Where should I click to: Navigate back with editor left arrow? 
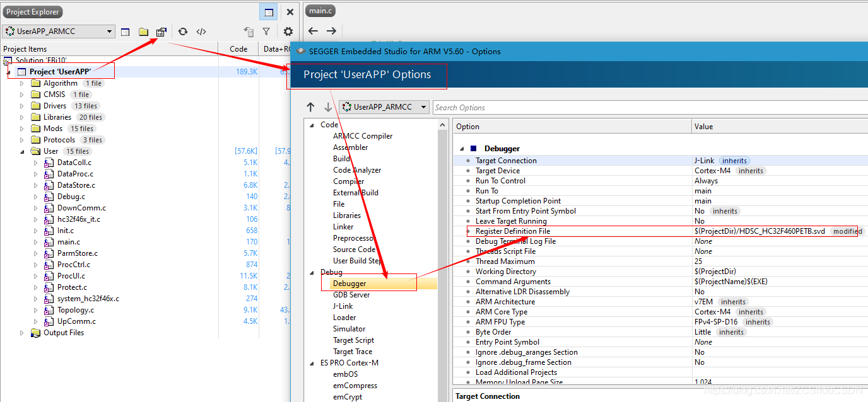(x=313, y=31)
